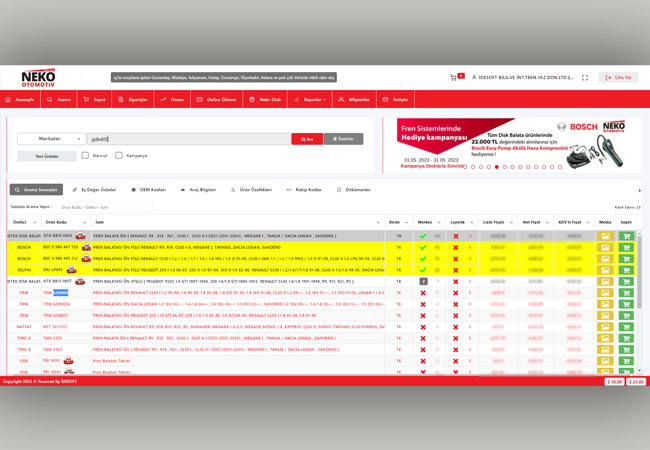Click badge icon next to DEL LP885
650x450 pixels.
(x=71, y=270)
